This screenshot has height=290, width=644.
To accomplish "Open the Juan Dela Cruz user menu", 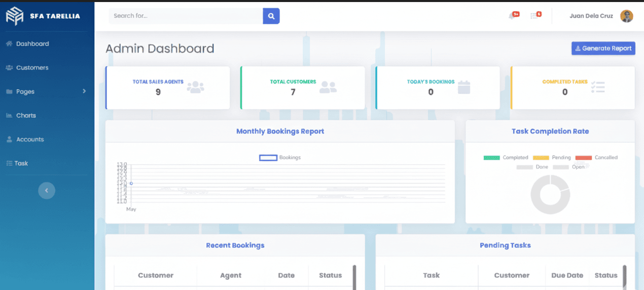I will click(x=601, y=16).
